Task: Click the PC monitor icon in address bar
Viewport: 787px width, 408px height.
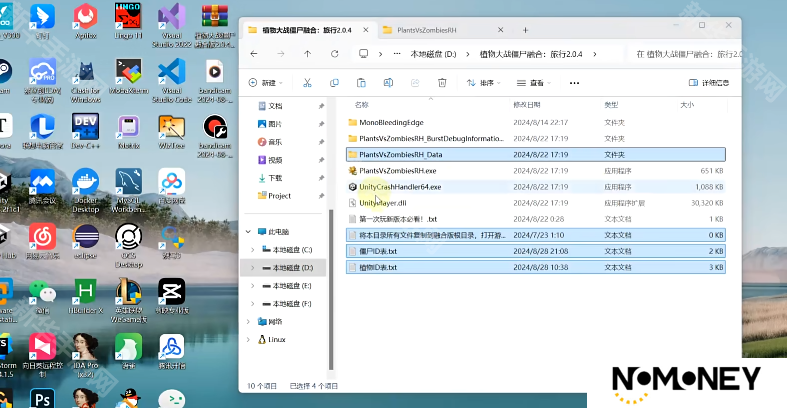Action: [x=363, y=54]
